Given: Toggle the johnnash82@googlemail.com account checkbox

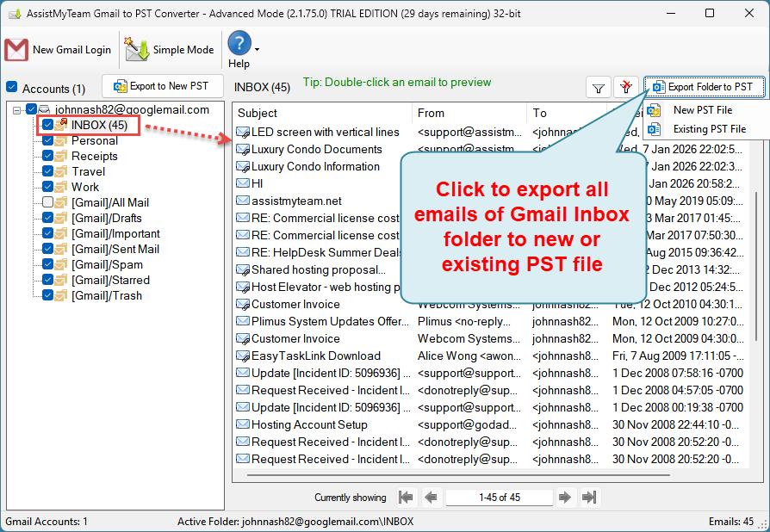Looking at the screenshot, I should pyautogui.click(x=31, y=109).
